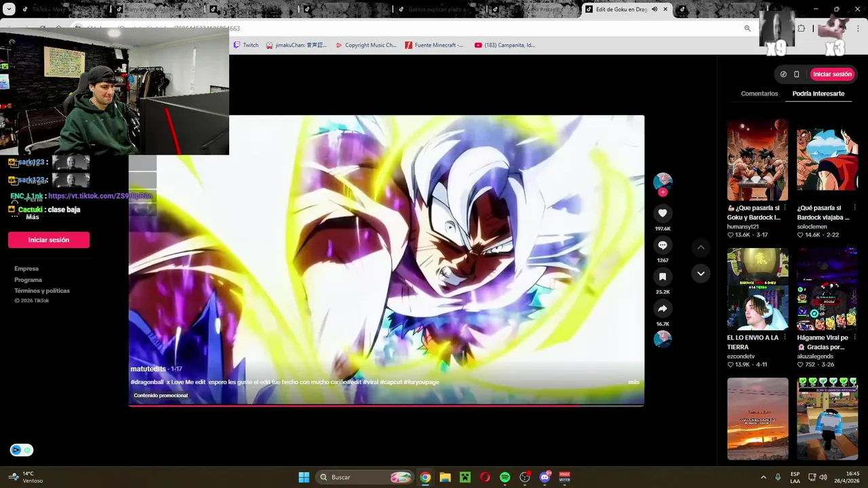This screenshot has height=488, width=868.
Task: Open File Explorer from the taskbar
Action: click(x=445, y=477)
